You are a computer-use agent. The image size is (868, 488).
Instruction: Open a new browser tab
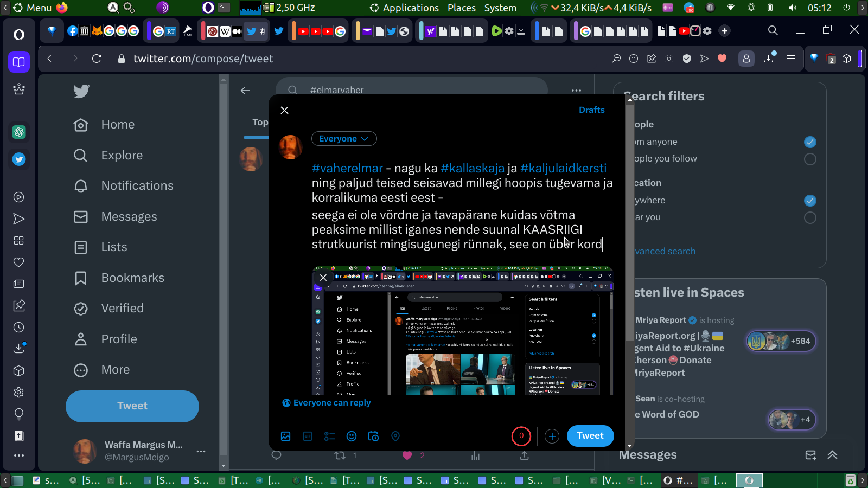pyautogui.click(x=725, y=31)
